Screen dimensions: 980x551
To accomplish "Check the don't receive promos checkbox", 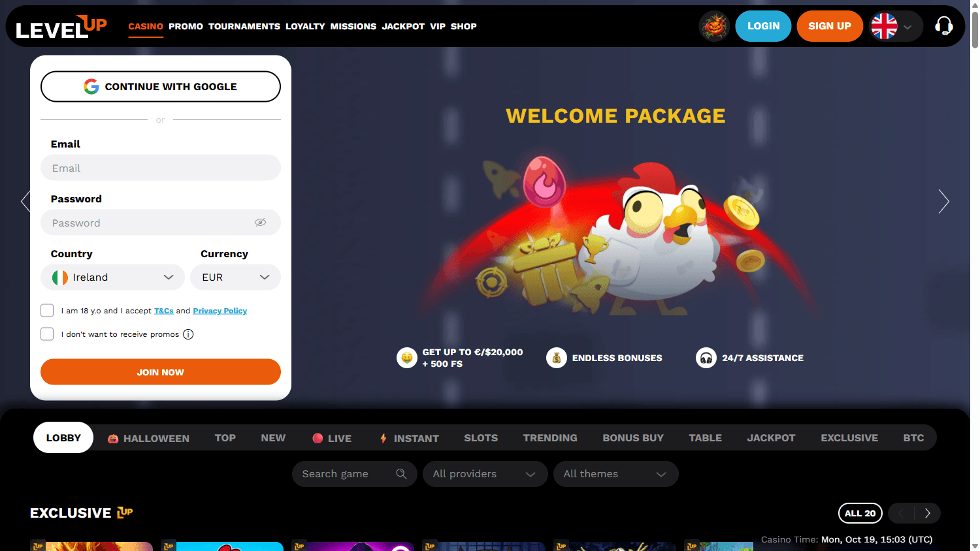I will click(47, 334).
